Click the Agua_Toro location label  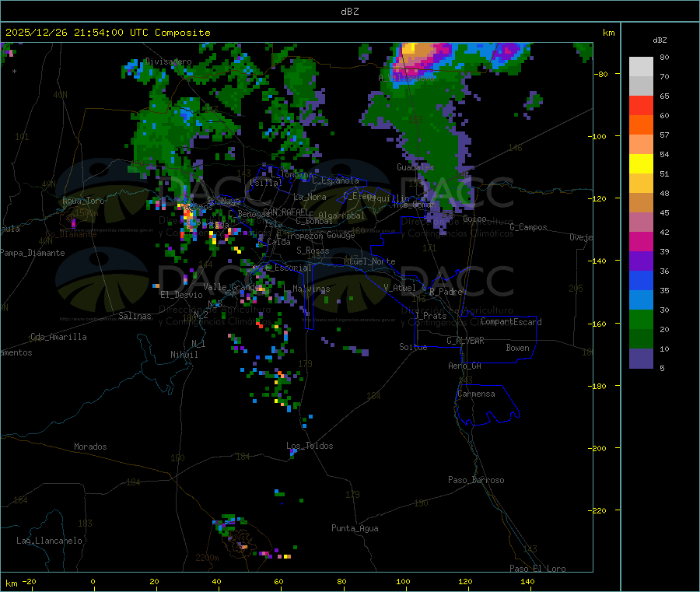(x=83, y=201)
